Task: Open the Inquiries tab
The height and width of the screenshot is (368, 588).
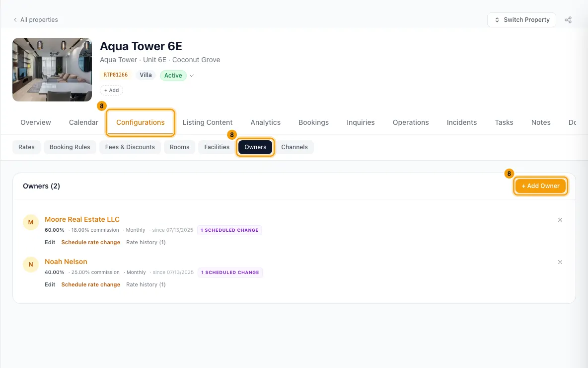Action: [361, 122]
